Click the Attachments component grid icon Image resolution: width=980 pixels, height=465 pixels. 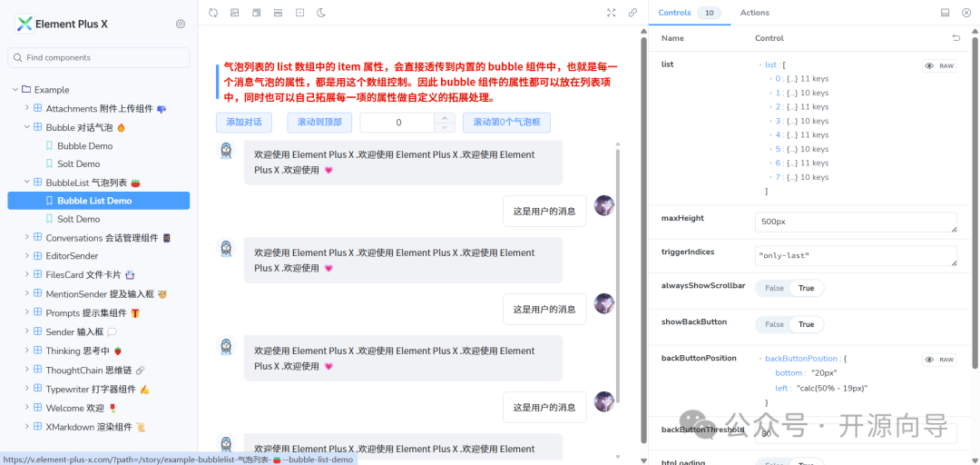[x=37, y=108]
